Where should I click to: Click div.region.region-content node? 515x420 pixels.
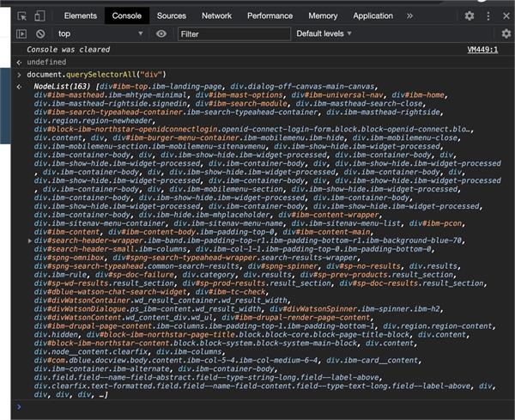point(438,326)
